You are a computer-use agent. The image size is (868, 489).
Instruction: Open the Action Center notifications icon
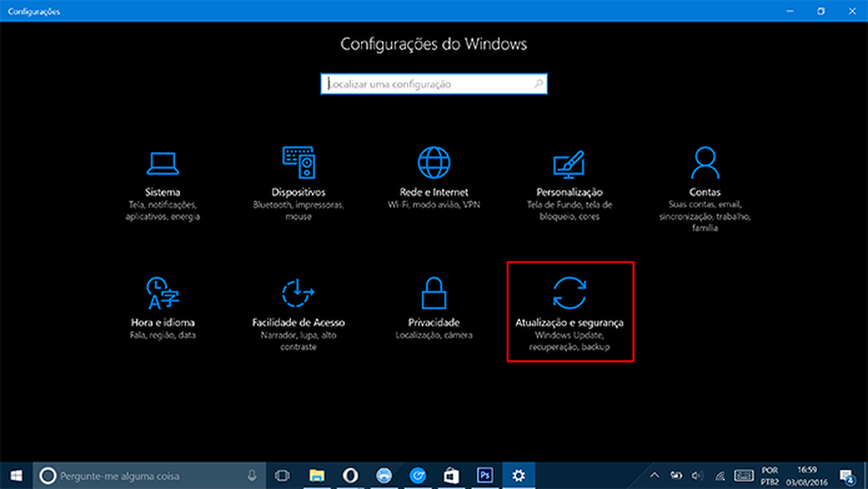847,476
